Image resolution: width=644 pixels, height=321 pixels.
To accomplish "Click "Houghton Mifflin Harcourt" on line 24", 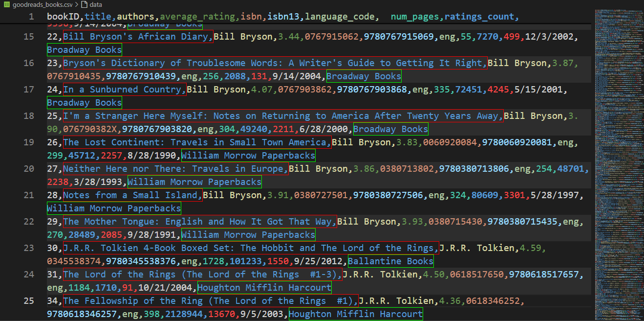I will [x=264, y=288].
